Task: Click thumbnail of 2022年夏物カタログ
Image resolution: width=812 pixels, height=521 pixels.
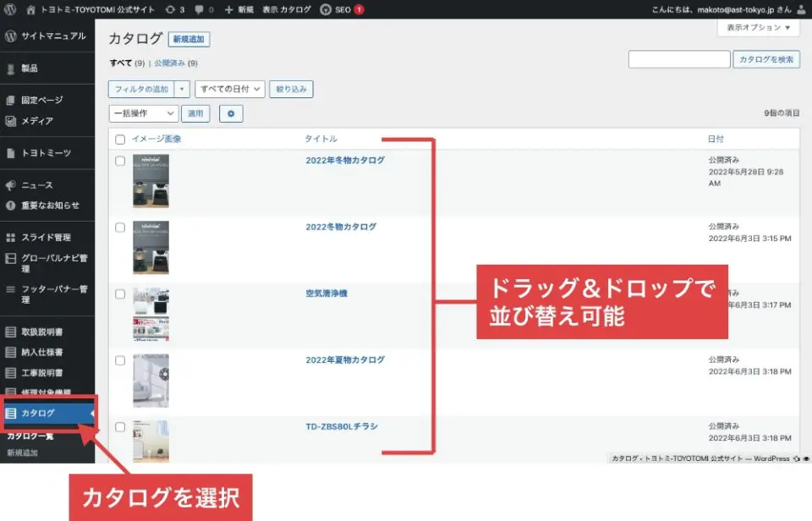Action: [x=151, y=381]
